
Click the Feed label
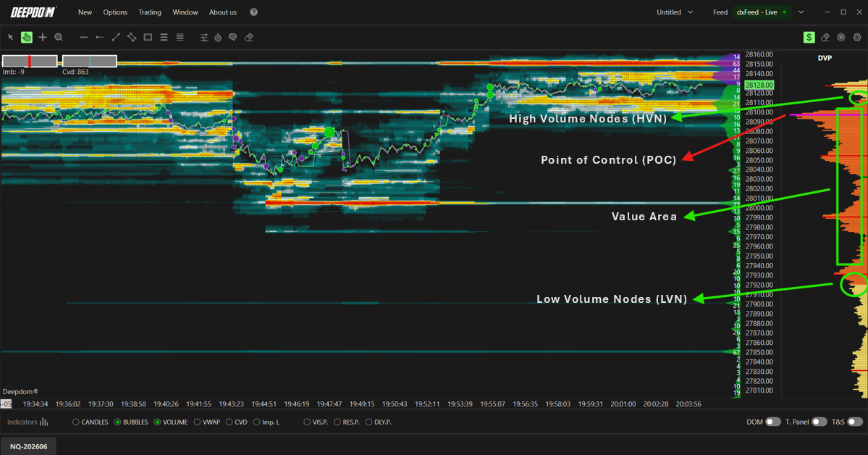point(720,12)
